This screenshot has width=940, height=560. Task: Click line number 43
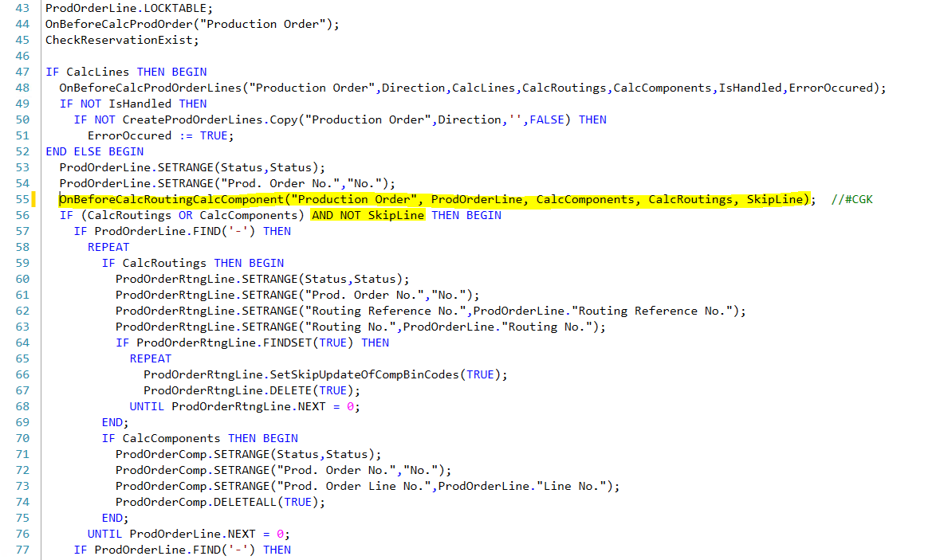[22, 8]
